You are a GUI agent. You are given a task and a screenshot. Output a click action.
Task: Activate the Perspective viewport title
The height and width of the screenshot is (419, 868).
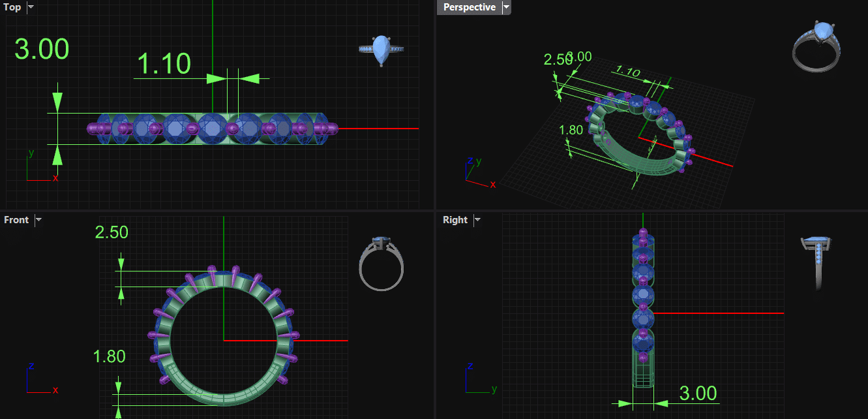[469, 7]
